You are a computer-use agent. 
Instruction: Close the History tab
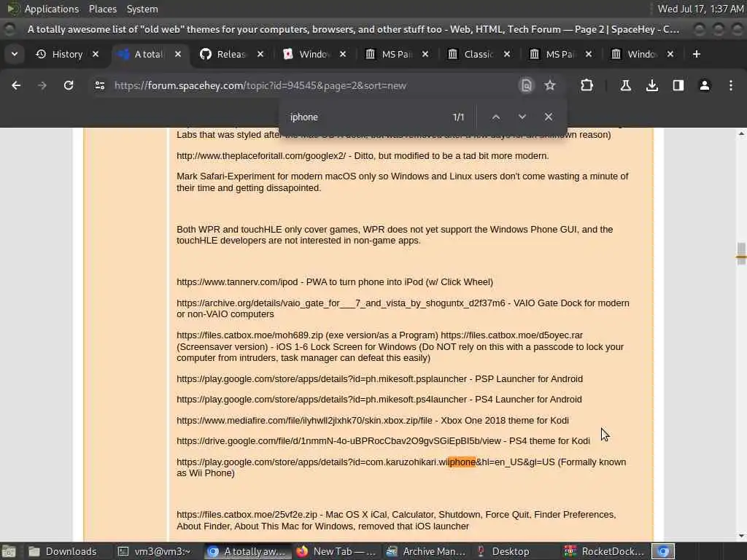pyautogui.click(x=96, y=54)
